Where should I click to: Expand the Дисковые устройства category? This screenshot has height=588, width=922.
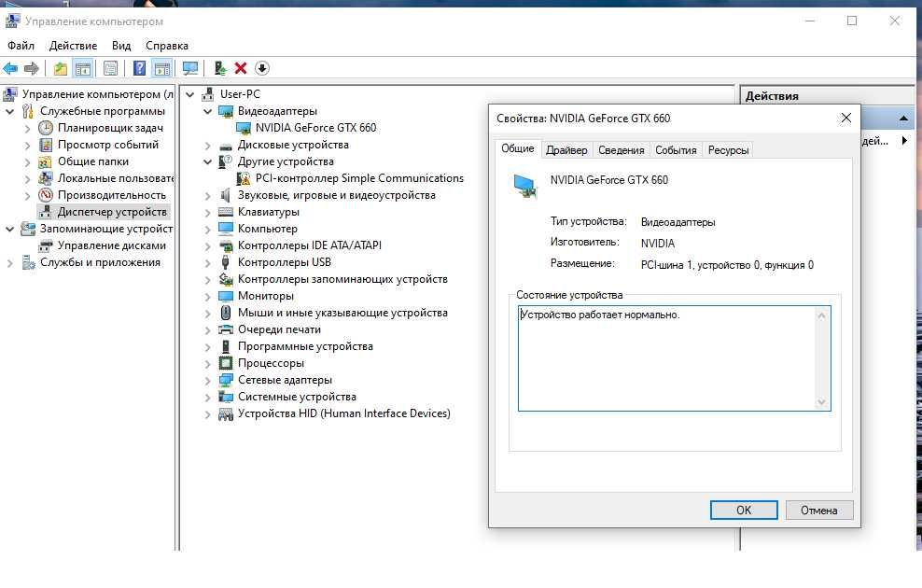click(207, 146)
